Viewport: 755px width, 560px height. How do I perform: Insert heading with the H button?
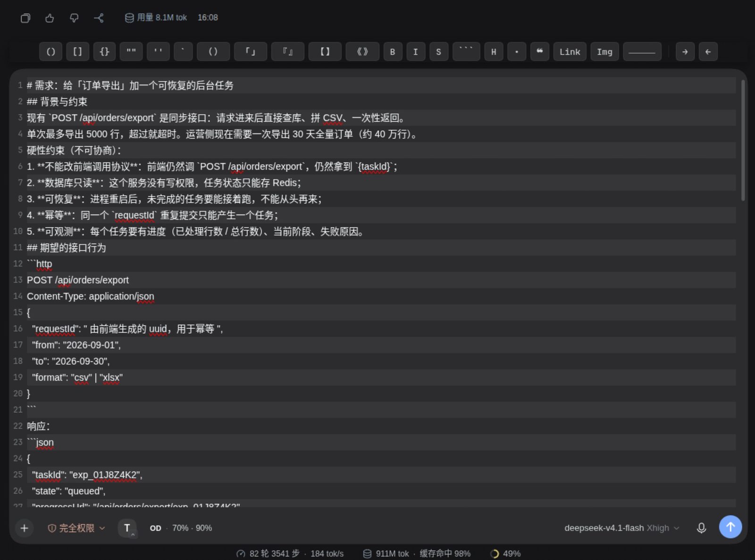coord(494,51)
